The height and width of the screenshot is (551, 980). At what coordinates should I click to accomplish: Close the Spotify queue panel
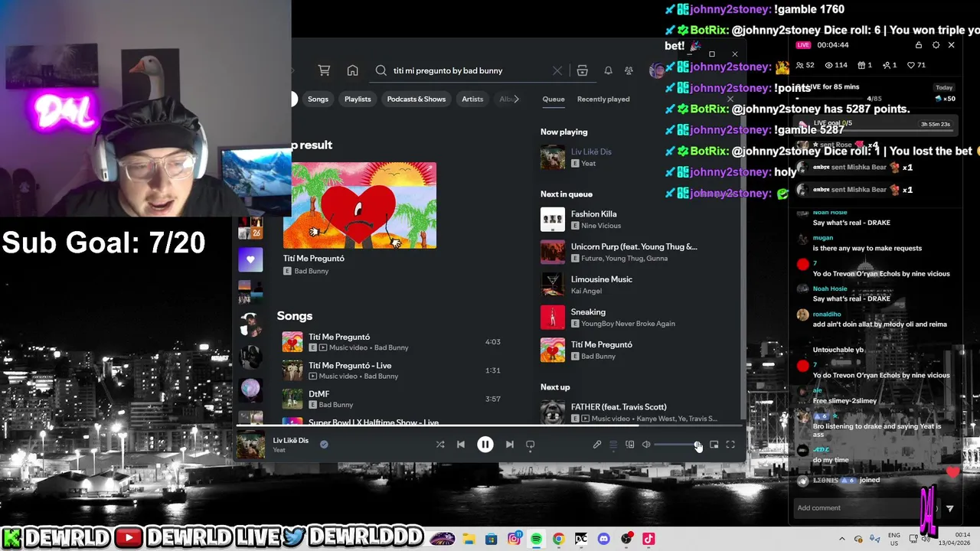pyautogui.click(x=730, y=99)
